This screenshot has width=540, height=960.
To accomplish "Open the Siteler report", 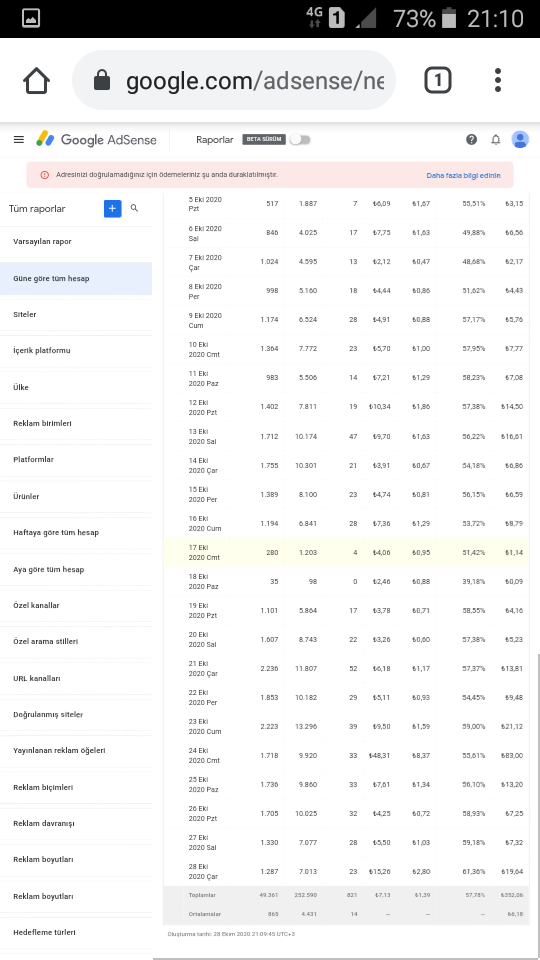I will (76, 315).
